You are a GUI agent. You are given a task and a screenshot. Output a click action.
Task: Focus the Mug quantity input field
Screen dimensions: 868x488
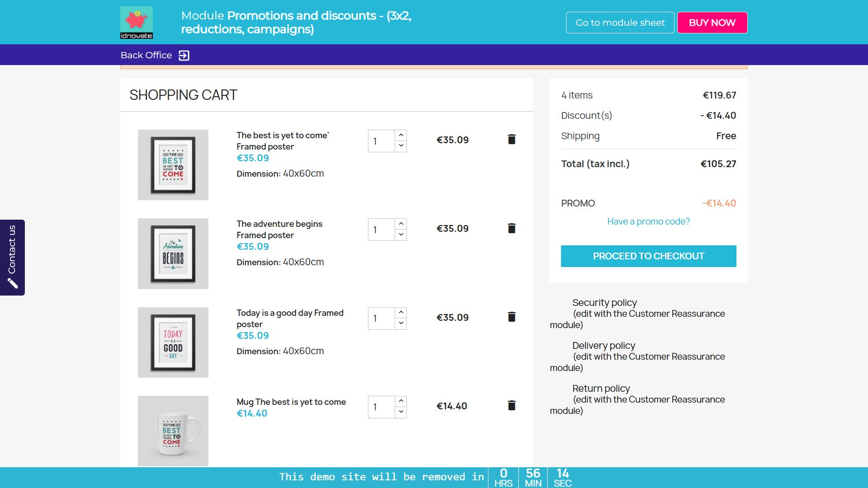(381, 407)
